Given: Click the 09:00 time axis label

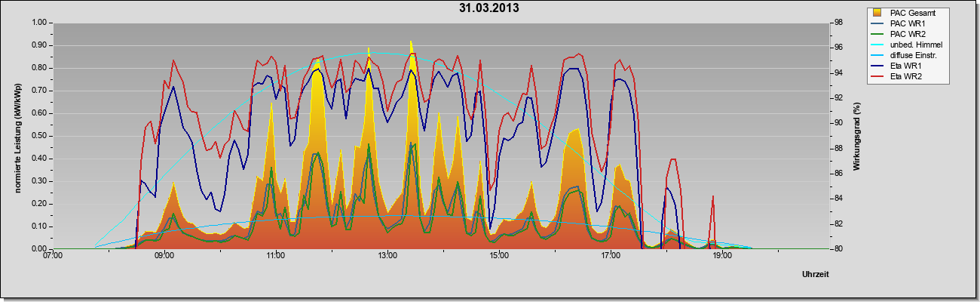Looking at the screenshot, I should click(x=164, y=256).
